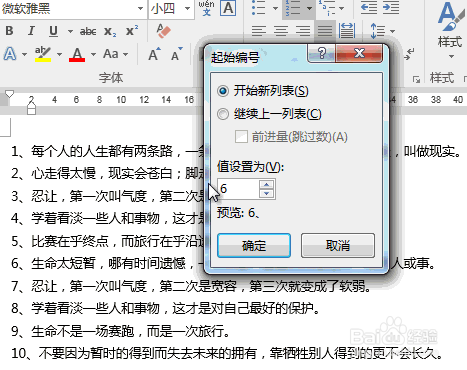Expand font color dropdown arrow
The image size is (467, 370).
click(93, 54)
